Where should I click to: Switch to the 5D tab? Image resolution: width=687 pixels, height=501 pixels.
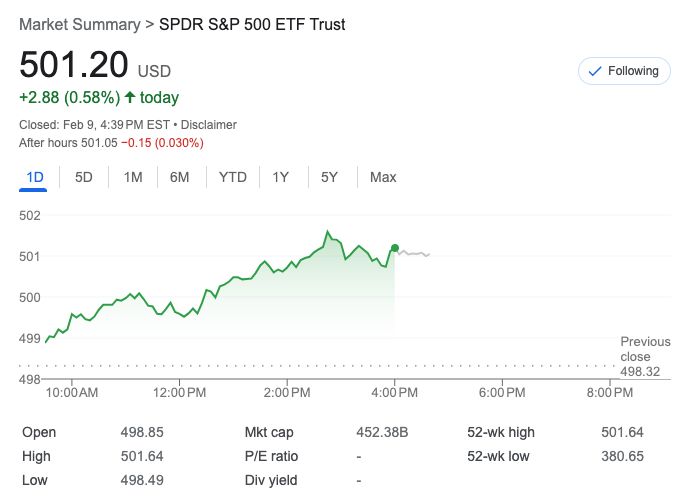[84, 177]
